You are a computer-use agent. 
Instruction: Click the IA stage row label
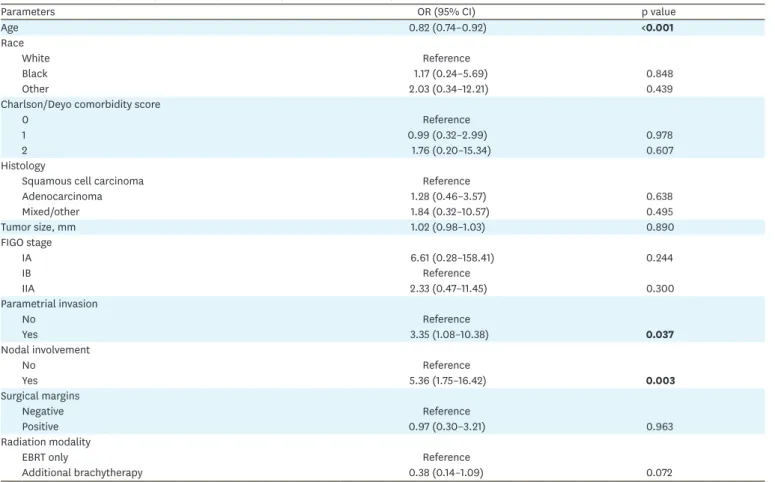[27, 258]
